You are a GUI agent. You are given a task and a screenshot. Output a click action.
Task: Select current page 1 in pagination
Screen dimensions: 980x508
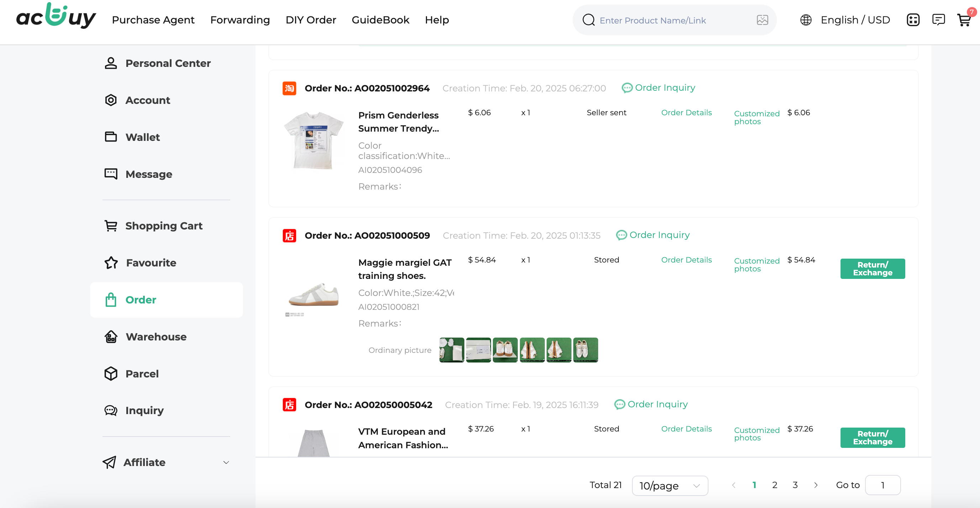[754, 485]
